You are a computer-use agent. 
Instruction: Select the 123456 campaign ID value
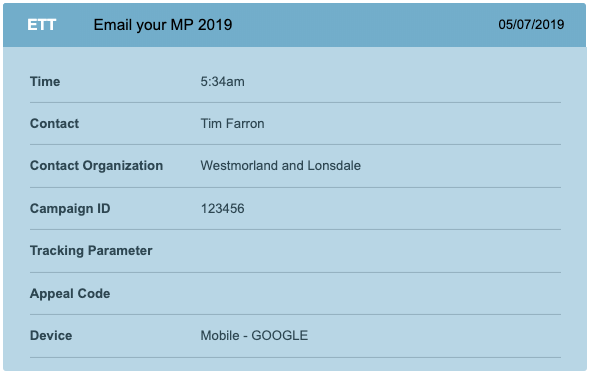point(222,208)
